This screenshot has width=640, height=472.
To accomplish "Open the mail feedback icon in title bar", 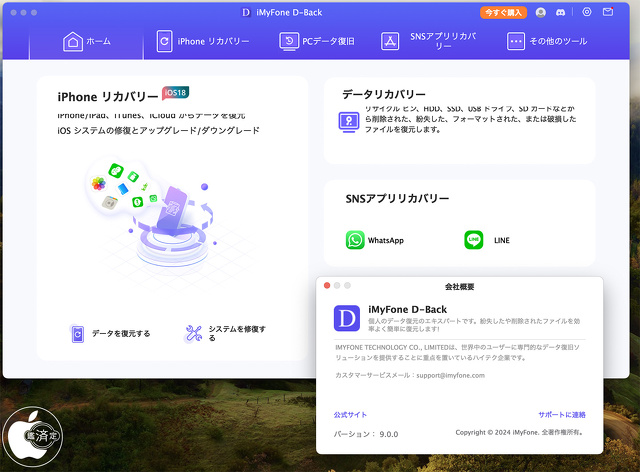I will tap(608, 12).
